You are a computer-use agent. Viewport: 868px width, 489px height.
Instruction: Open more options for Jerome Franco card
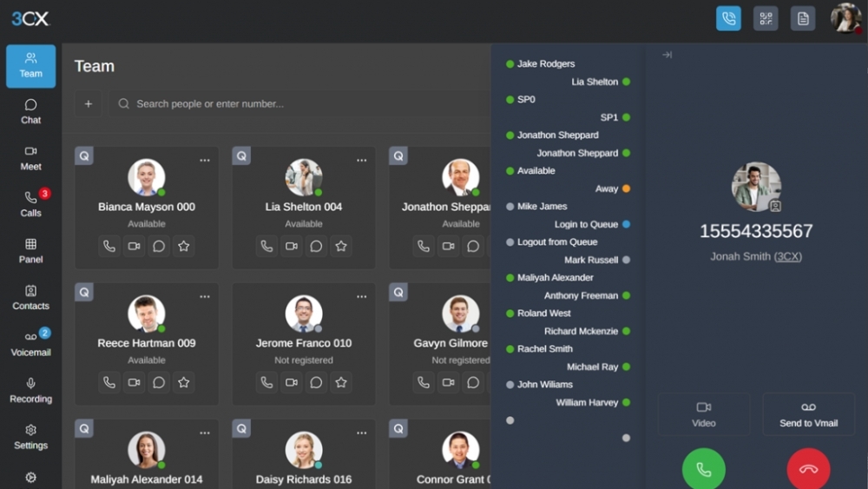coord(361,296)
